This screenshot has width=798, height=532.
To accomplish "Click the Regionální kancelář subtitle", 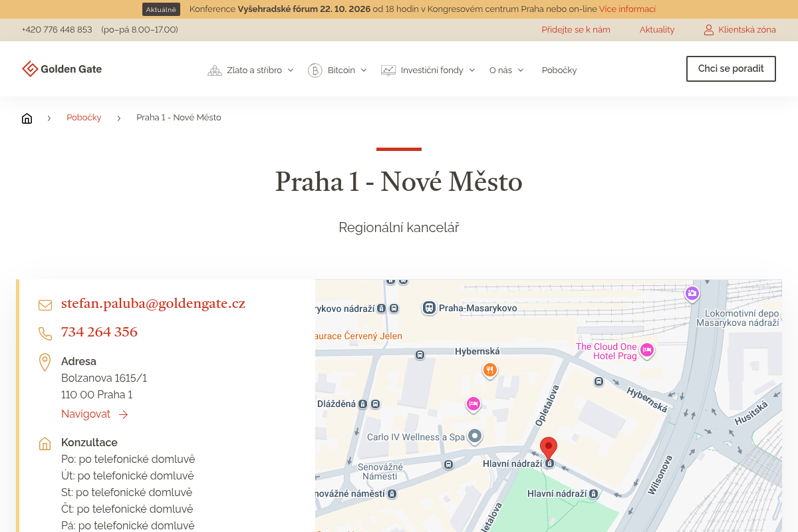I will pos(399,227).
